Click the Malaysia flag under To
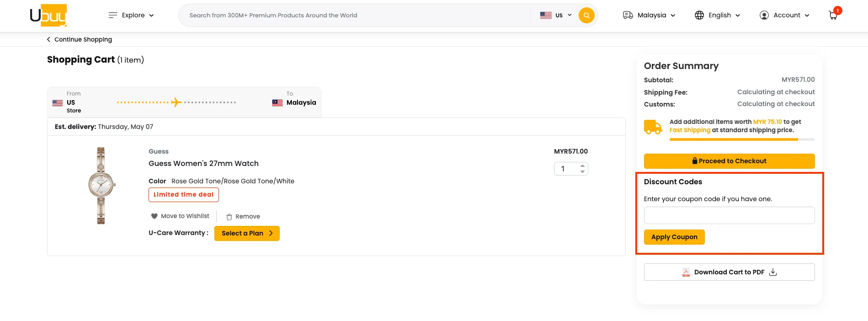 click(277, 103)
